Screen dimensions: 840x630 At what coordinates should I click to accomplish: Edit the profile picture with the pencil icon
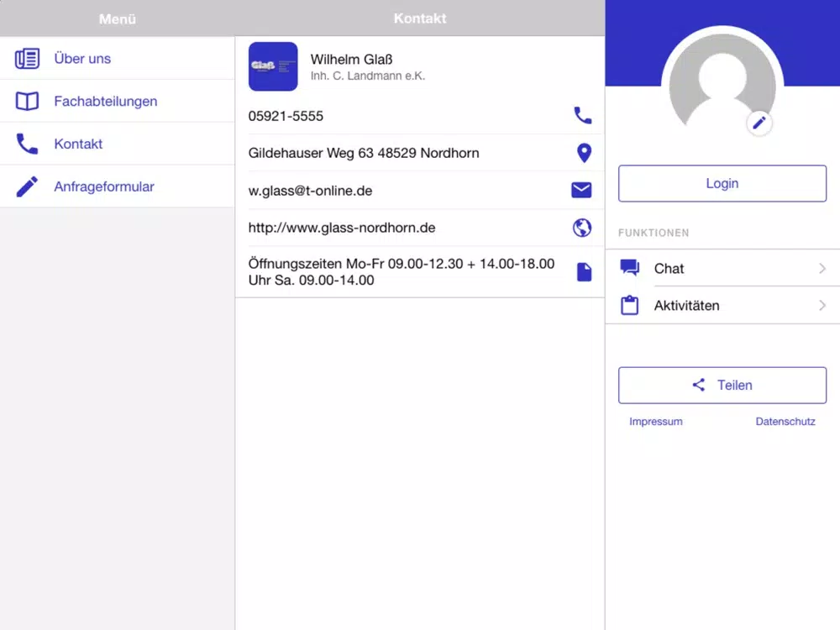[759, 123]
